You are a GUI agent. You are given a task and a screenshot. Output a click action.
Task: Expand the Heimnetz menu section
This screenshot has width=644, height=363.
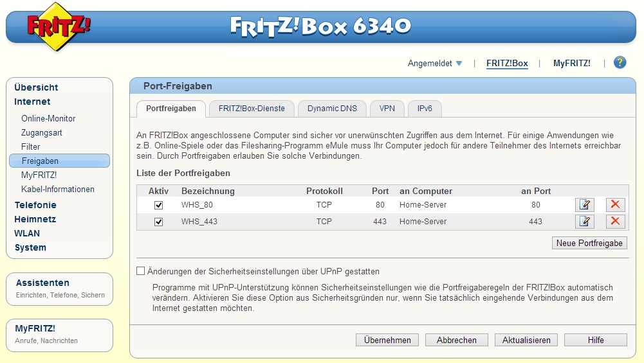[x=35, y=220]
